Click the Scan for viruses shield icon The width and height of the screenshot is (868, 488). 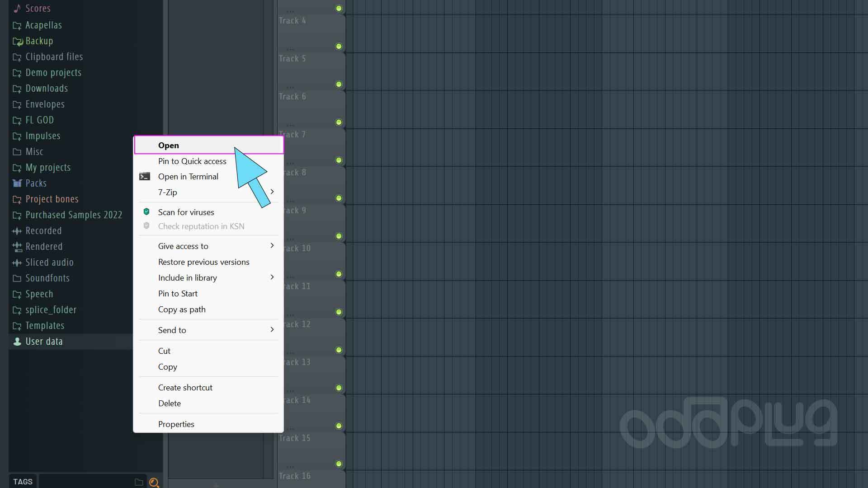[x=146, y=212]
